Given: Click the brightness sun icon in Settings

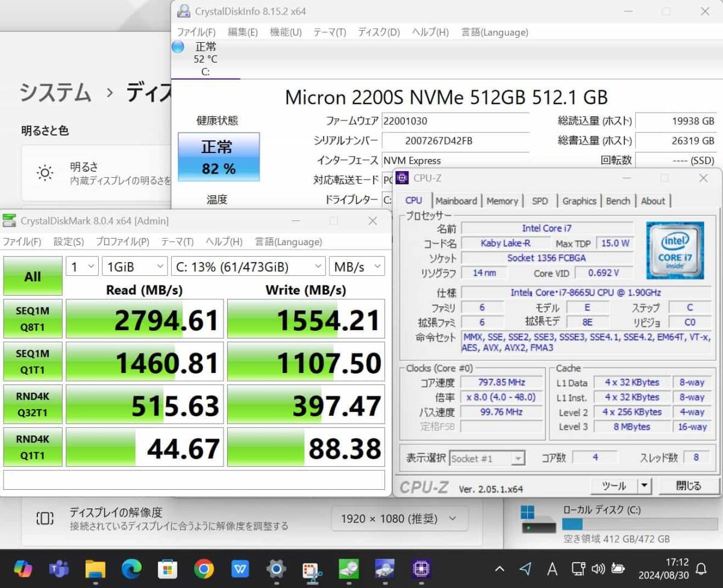Looking at the screenshot, I should tap(45, 174).
